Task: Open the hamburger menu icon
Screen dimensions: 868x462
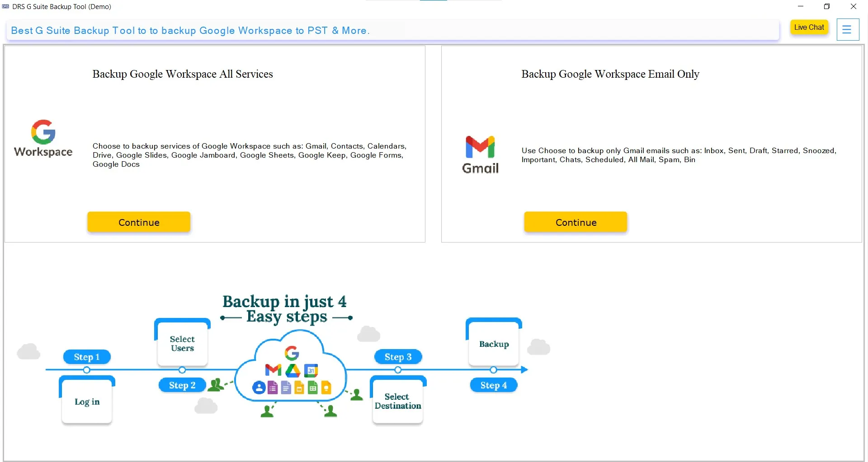Action: coord(848,29)
